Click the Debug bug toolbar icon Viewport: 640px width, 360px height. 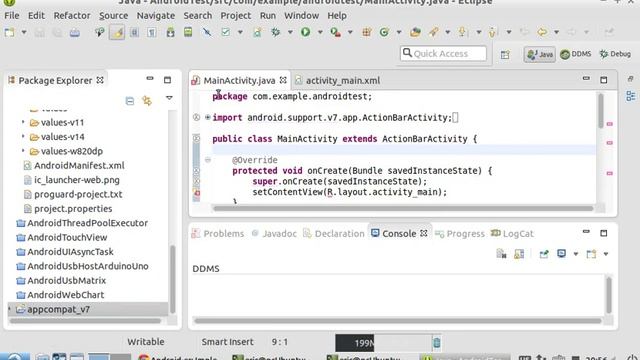pos(276,32)
